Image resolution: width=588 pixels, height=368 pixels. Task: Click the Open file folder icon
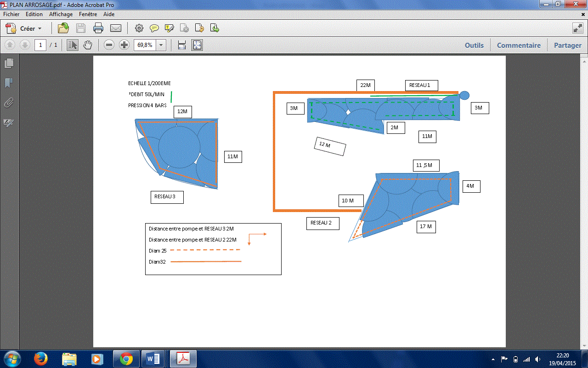coord(63,29)
